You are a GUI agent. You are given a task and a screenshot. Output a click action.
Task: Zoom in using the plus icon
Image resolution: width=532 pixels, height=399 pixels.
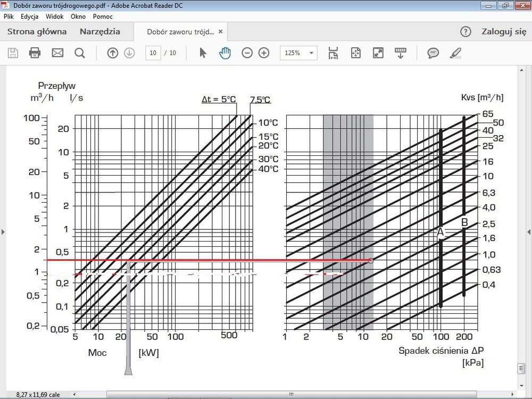(x=264, y=53)
